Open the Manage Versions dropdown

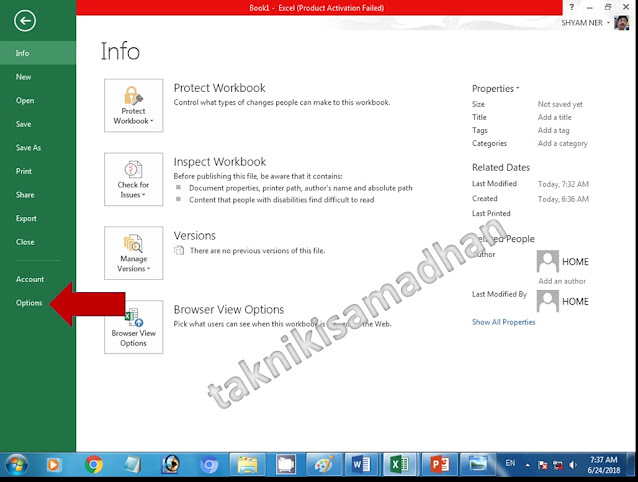point(133,253)
